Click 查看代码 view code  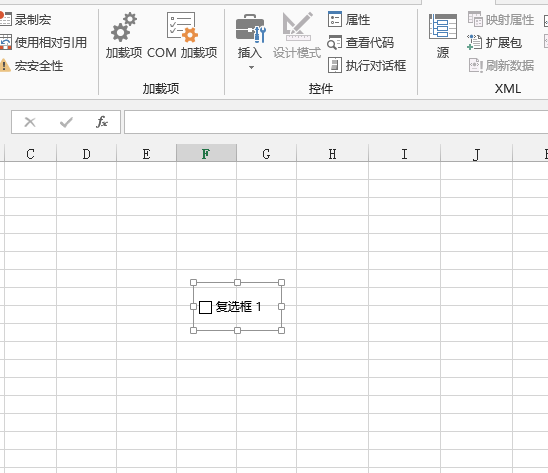click(x=361, y=42)
